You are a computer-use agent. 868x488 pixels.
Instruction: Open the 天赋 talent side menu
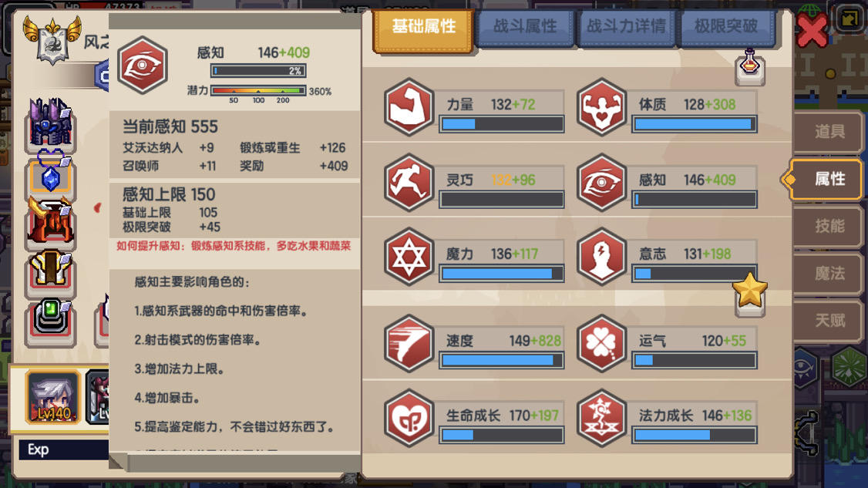pos(829,320)
